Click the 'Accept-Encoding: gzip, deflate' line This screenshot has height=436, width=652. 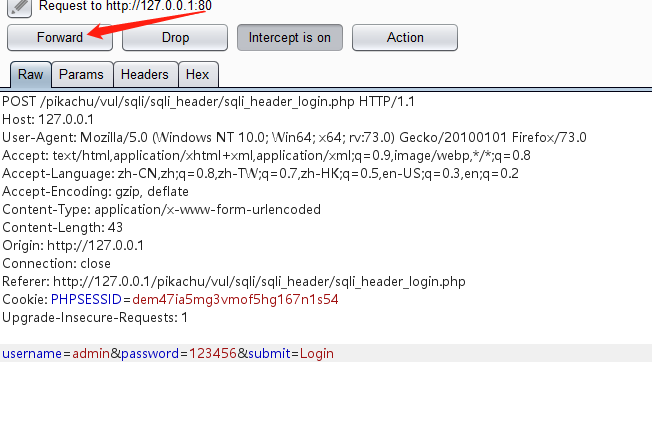[95, 192]
